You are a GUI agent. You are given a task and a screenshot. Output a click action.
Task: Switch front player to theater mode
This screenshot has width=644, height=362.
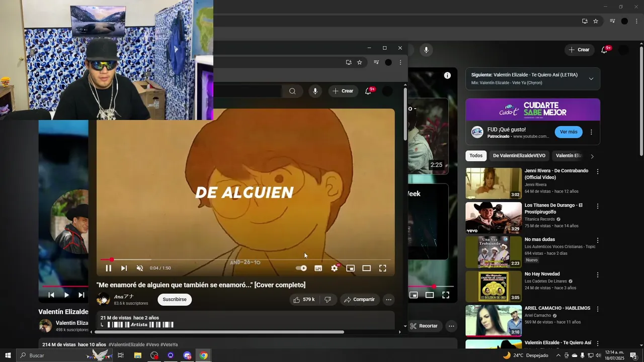point(367,268)
